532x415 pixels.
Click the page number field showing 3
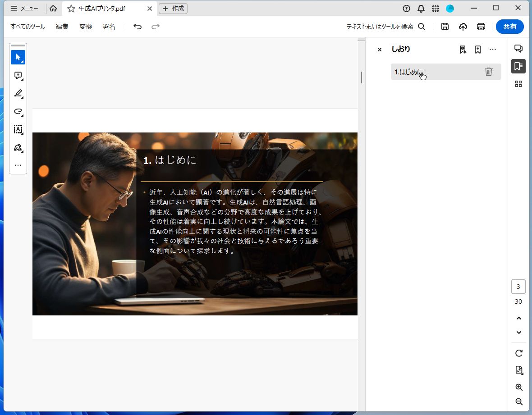point(518,286)
